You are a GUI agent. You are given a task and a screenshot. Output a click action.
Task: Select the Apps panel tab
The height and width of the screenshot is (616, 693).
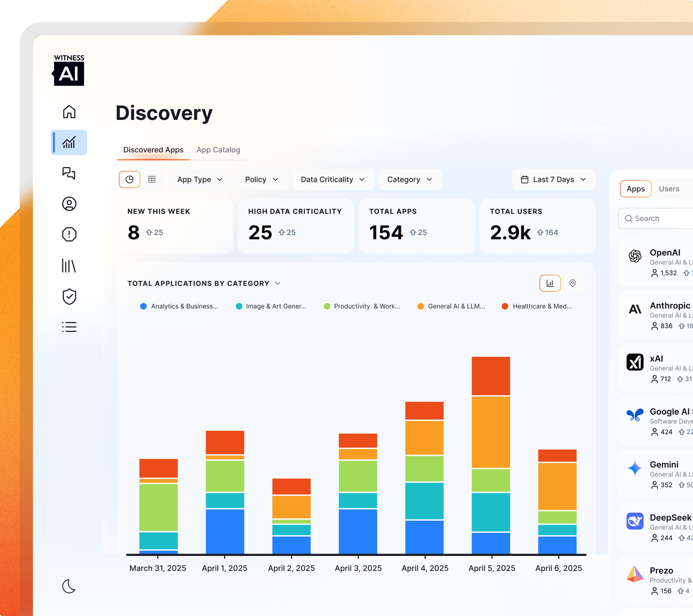[635, 189]
